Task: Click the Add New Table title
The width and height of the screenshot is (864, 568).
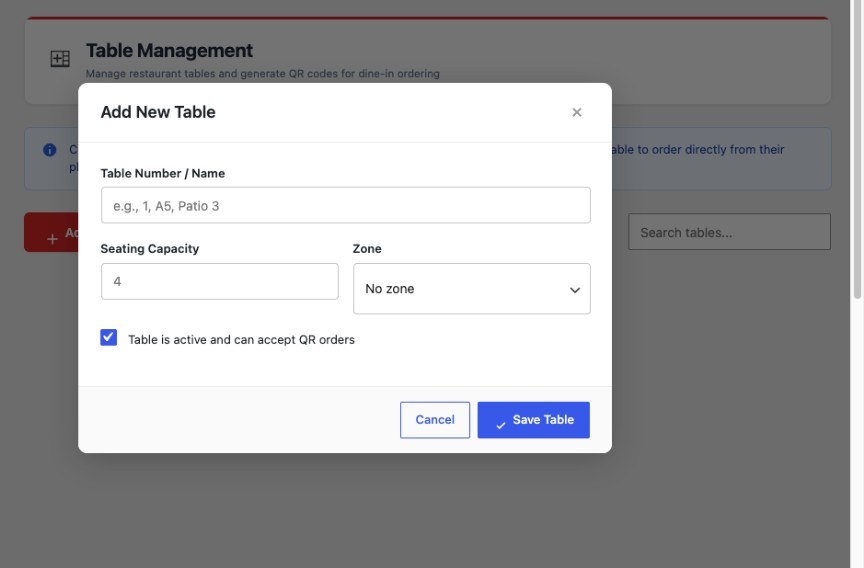Action: (x=158, y=112)
